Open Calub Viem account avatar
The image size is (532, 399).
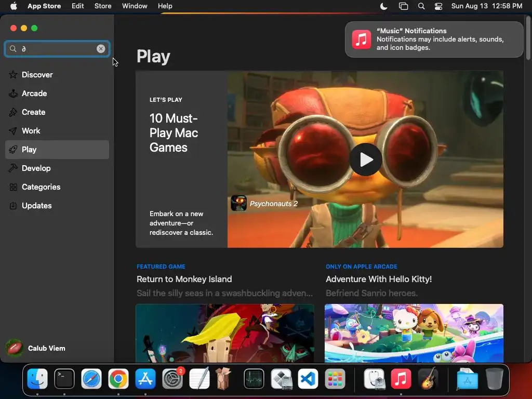click(14, 348)
